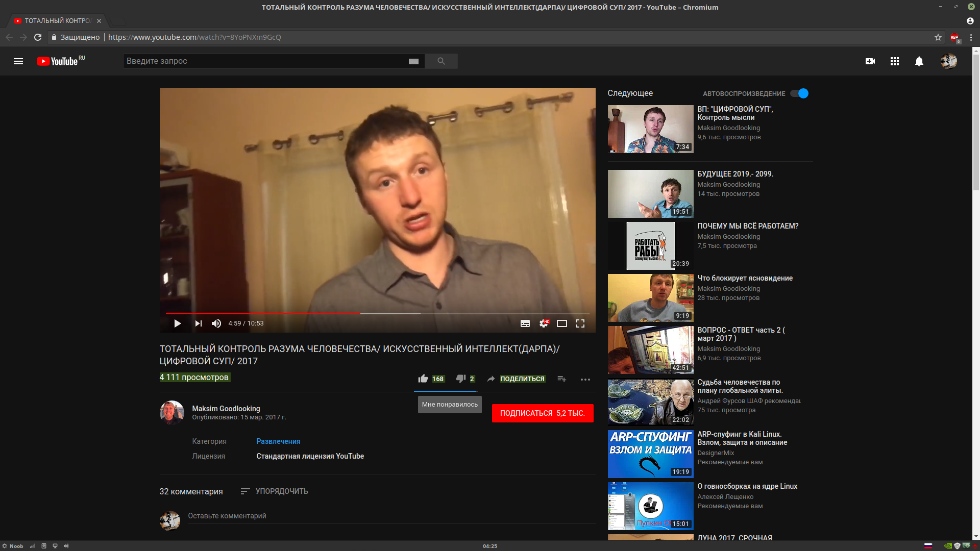This screenshot has height=551, width=980.
Task: Select the ТОТАЛЬНЫЙ КОНТРОЛЬ browser tab
Action: [x=58, y=21]
